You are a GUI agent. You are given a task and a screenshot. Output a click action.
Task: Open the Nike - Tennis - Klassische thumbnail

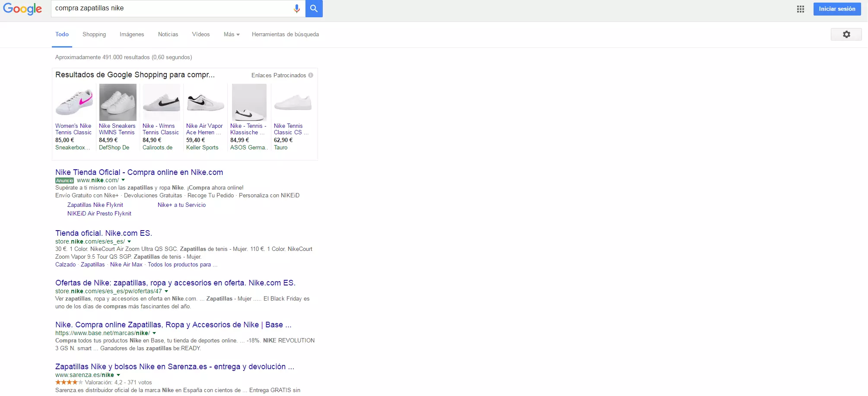249,102
